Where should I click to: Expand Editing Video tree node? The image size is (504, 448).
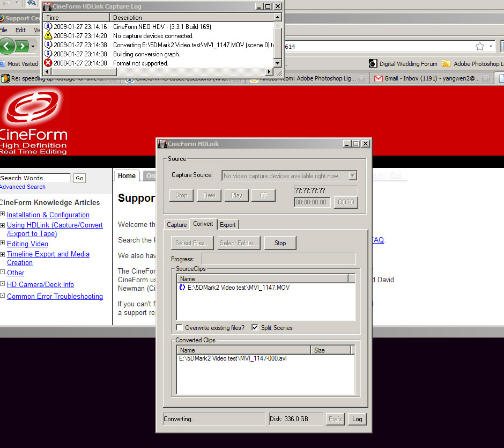(x=3, y=243)
